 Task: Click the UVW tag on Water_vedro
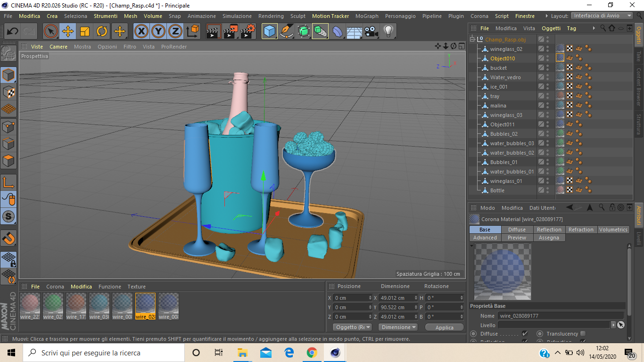click(570, 77)
